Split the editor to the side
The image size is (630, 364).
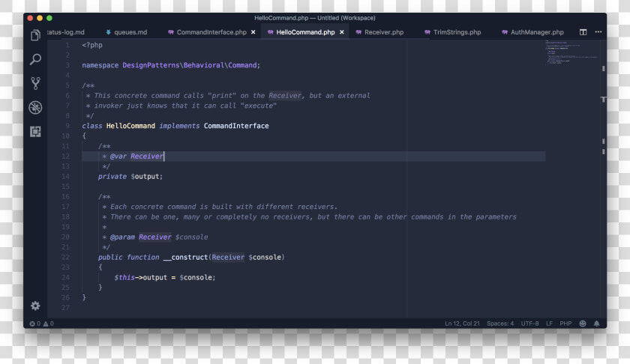583,32
